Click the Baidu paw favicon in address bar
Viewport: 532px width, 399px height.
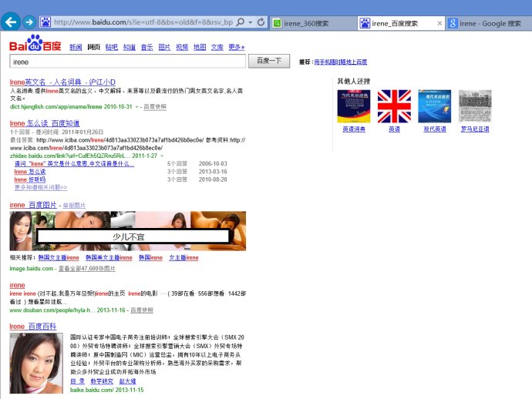click(x=45, y=22)
